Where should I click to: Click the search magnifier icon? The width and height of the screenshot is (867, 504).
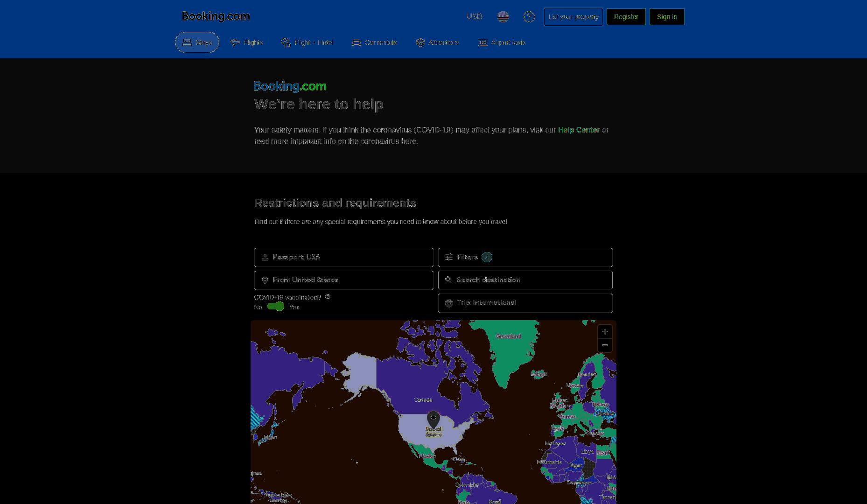[448, 280]
